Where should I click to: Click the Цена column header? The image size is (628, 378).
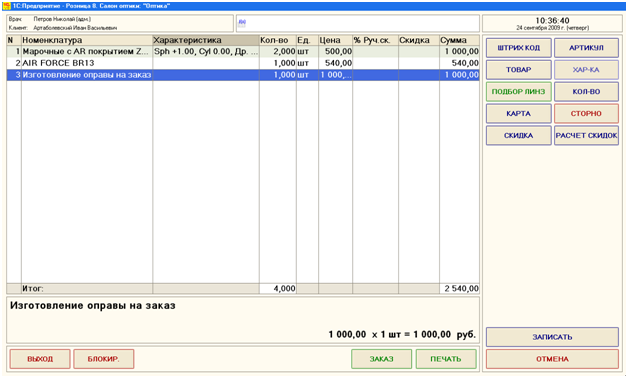pos(335,40)
